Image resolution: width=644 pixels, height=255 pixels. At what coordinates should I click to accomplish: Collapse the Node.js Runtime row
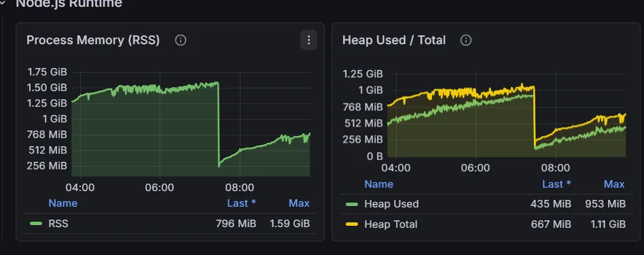point(3,3)
